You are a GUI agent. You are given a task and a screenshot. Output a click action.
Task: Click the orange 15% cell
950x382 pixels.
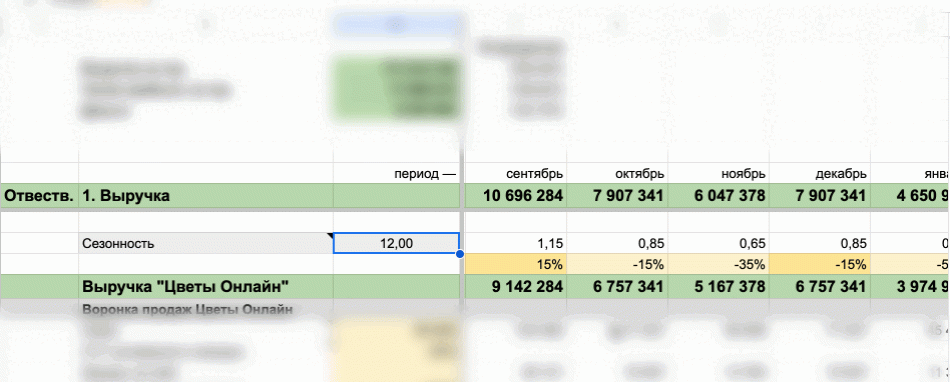(516, 264)
